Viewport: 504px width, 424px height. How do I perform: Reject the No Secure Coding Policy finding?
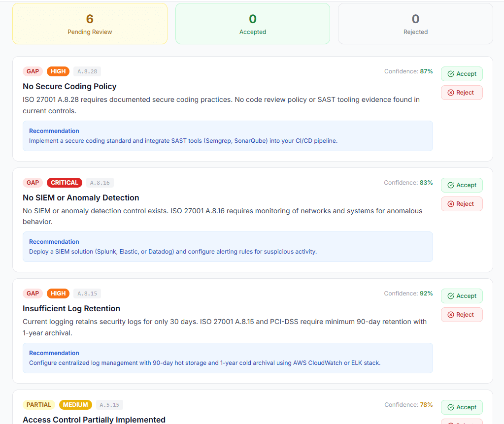click(462, 93)
